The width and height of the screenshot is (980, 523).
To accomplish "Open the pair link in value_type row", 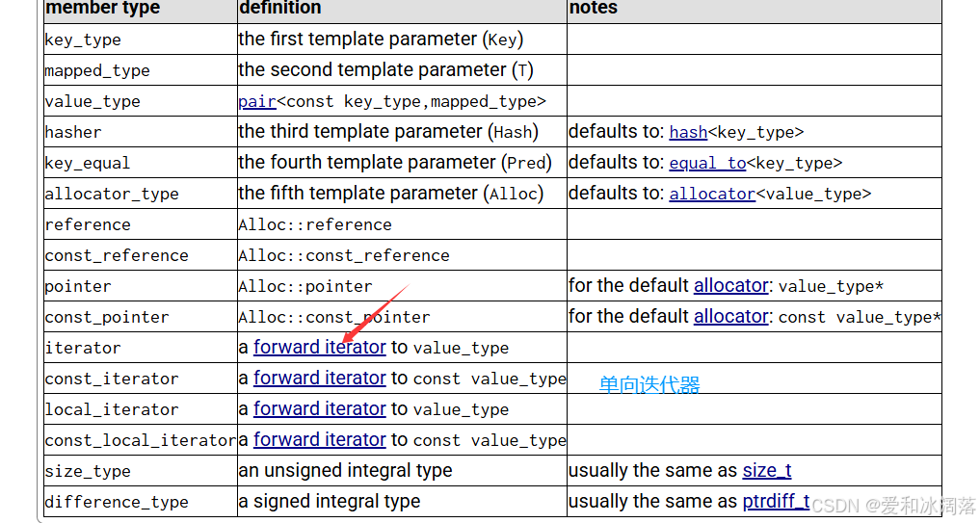I will coord(257,101).
